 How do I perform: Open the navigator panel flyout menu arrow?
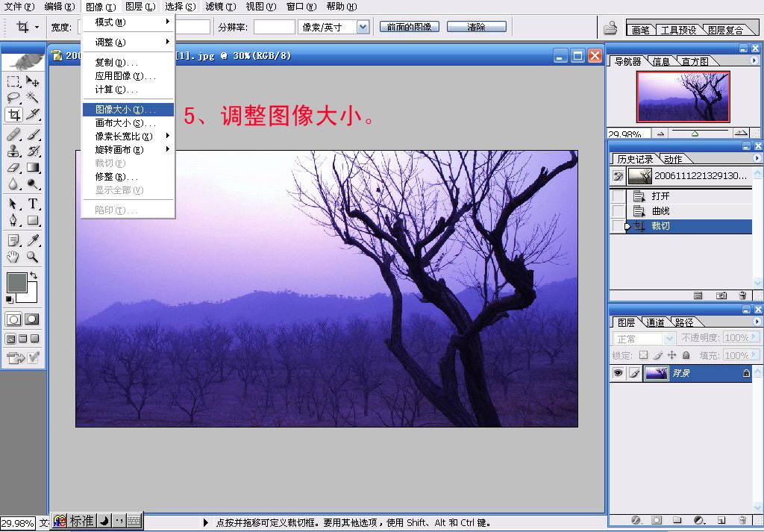tap(757, 61)
